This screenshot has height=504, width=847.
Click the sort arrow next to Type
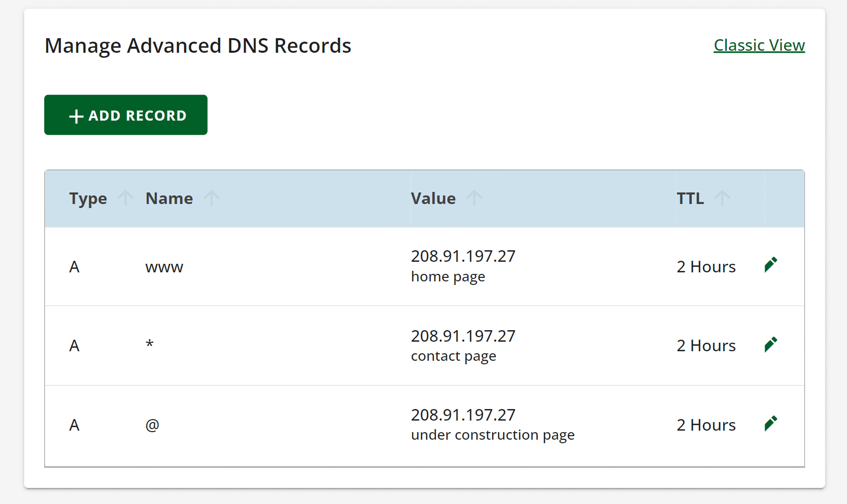point(125,198)
